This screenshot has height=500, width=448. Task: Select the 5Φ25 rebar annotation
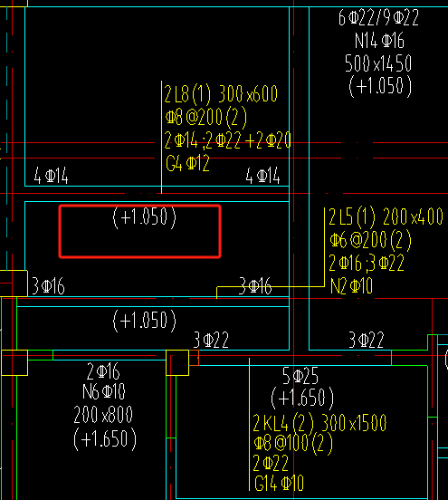pyautogui.click(x=300, y=376)
